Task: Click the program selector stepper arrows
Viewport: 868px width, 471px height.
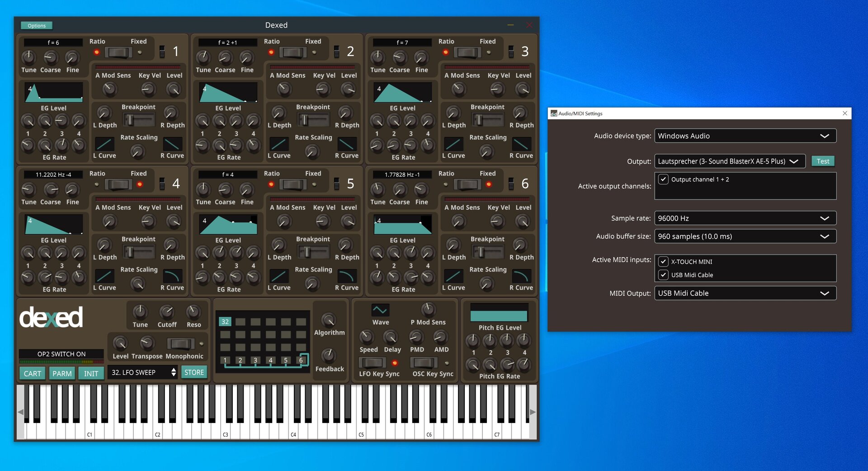Action: [174, 372]
